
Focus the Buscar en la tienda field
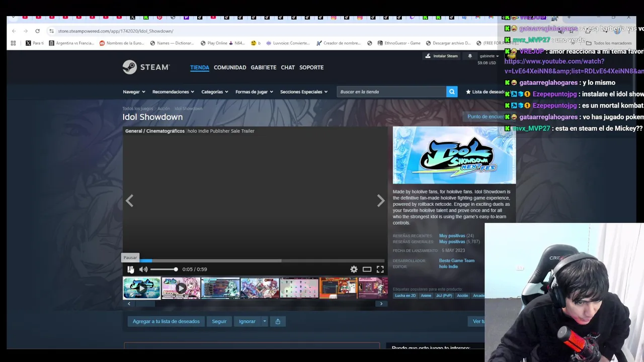pos(391,92)
